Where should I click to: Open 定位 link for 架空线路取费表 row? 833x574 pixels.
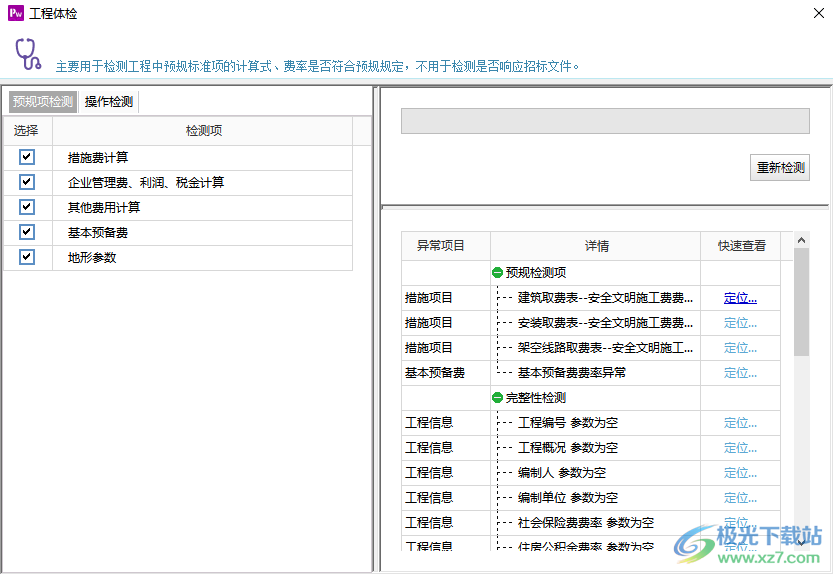click(x=740, y=348)
